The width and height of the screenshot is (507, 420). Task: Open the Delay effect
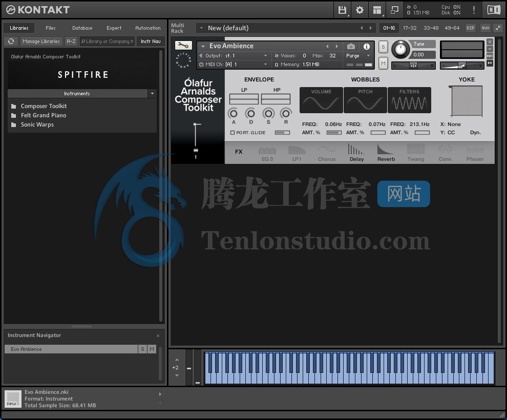pos(356,153)
